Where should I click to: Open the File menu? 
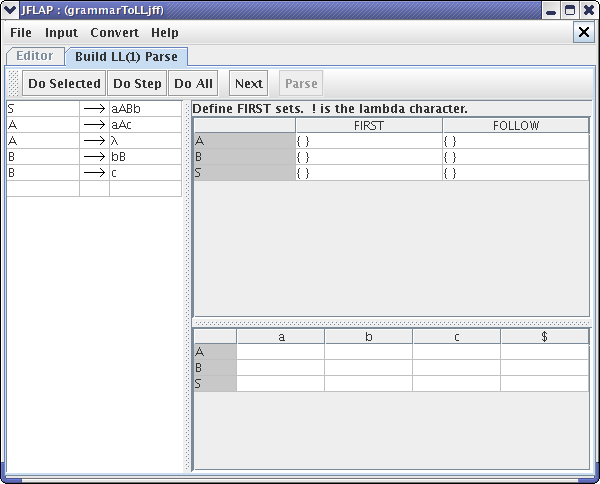(21, 33)
